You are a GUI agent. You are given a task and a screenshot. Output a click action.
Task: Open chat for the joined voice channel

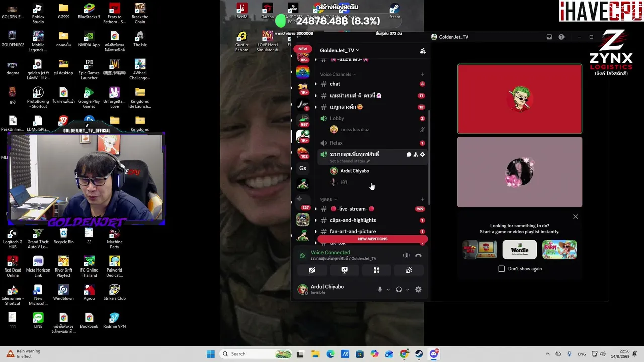tap(409, 155)
